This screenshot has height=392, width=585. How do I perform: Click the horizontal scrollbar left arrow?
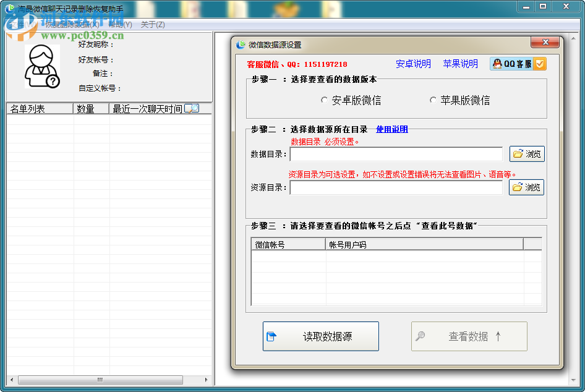(12, 380)
